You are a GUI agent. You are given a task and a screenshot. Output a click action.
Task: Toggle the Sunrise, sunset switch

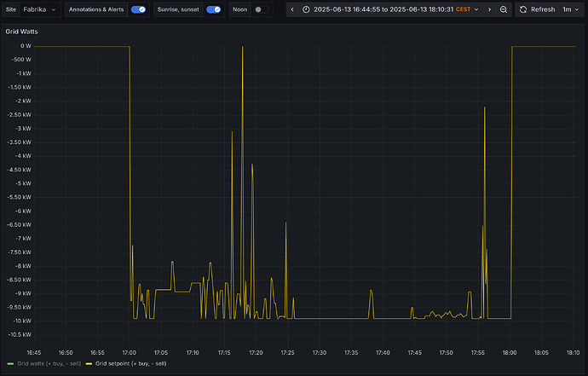[213, 9]
